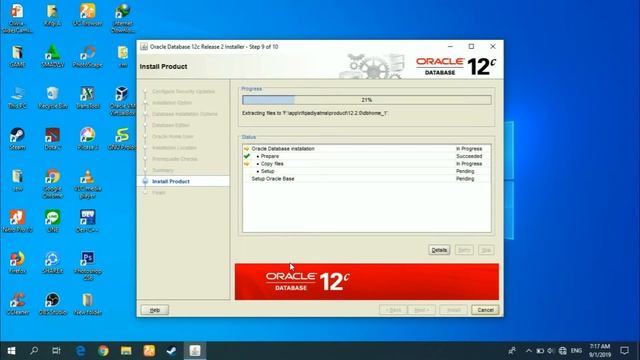
Task: Click the Cancel button in the installer
Action: click(x=485, y=310)
